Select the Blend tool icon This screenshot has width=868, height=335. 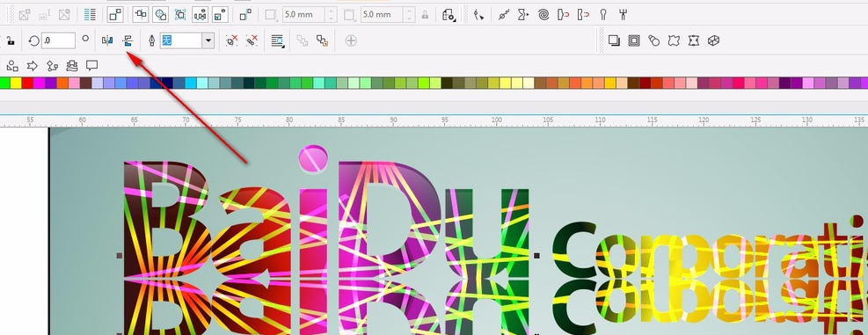click(x=653, y=40)
